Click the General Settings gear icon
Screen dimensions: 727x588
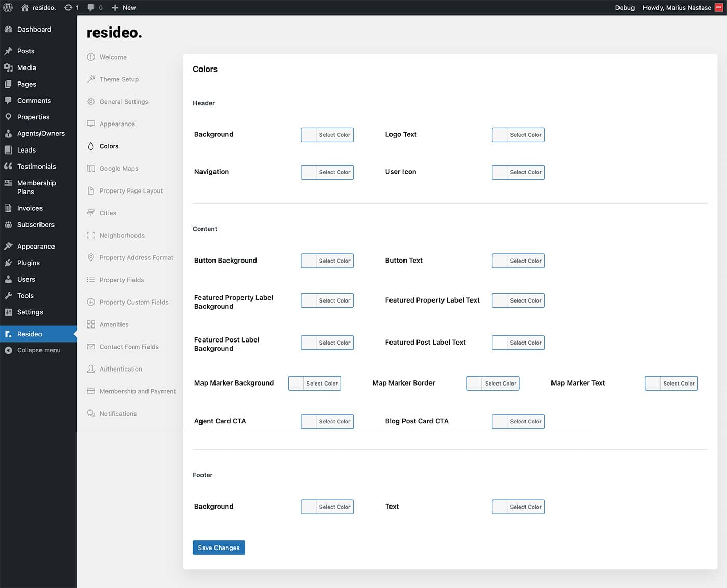point(91,102)
